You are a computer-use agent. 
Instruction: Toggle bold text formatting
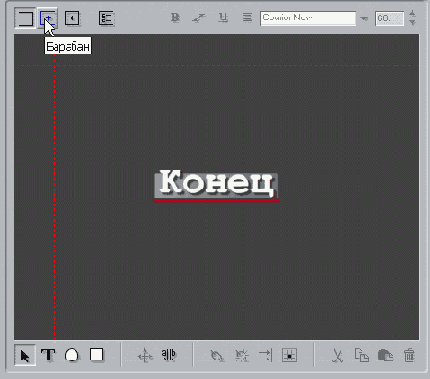click(x=175, y=18)
